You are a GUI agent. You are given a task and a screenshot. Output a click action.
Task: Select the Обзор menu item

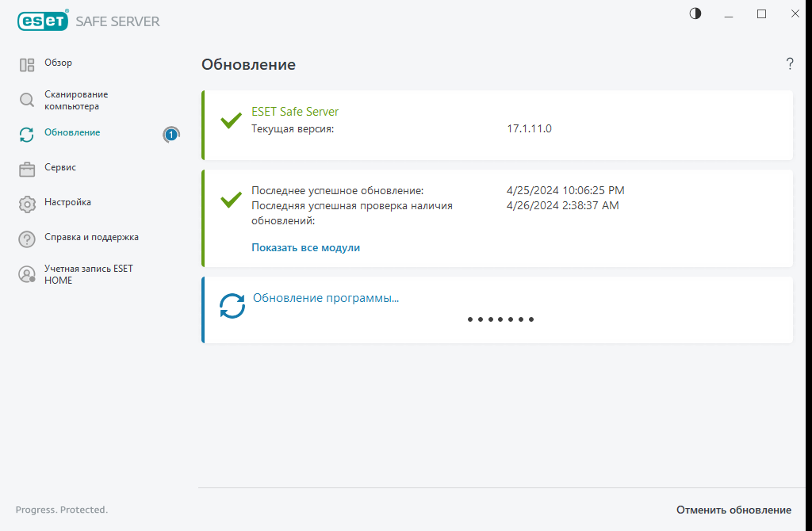click(58, 62)
